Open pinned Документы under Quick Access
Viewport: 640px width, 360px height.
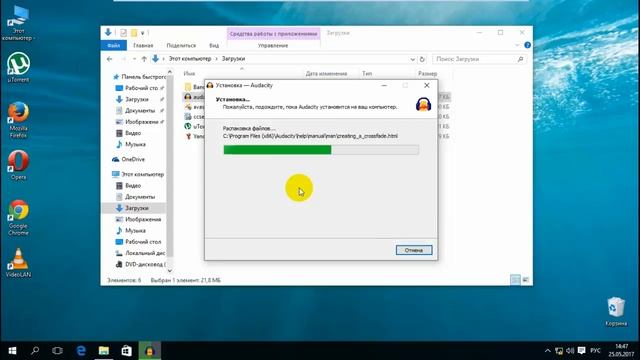[x=139, y=111]
